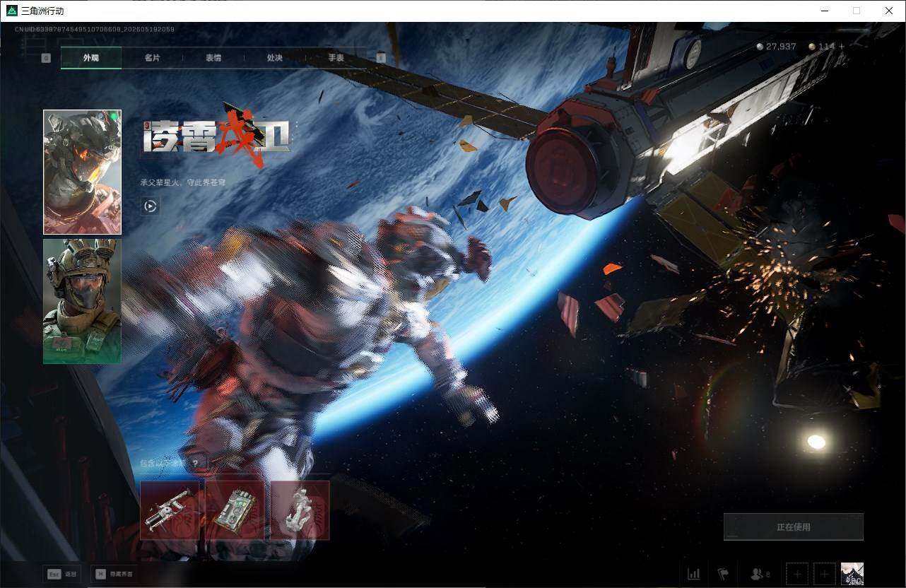Select the red armored operator skin thumbnail
This screenshot has width=906, height=588.
tap(82, 172)
